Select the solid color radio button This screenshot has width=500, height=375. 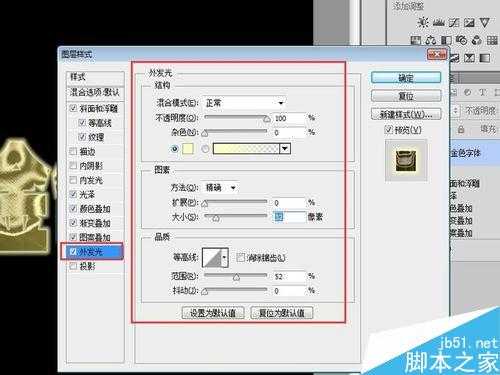(x=174, y=149)
